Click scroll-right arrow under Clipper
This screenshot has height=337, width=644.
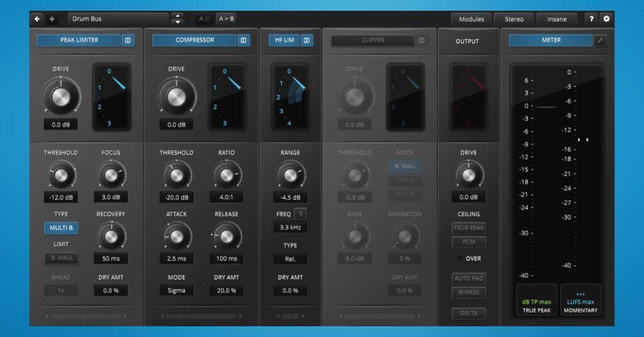(x=418, y=316)
